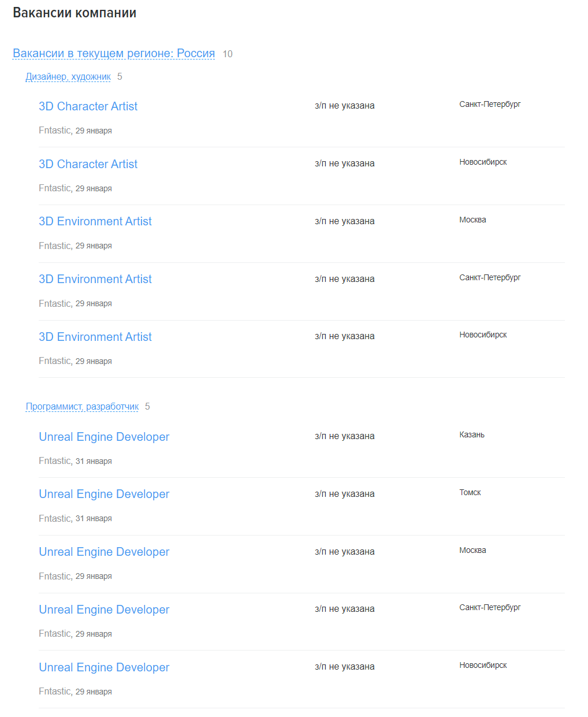Viewport: 588px width, 717px height.
Task: Click Fntastic under the first 3D Character Artist
Action: click(x=55, y=131)
